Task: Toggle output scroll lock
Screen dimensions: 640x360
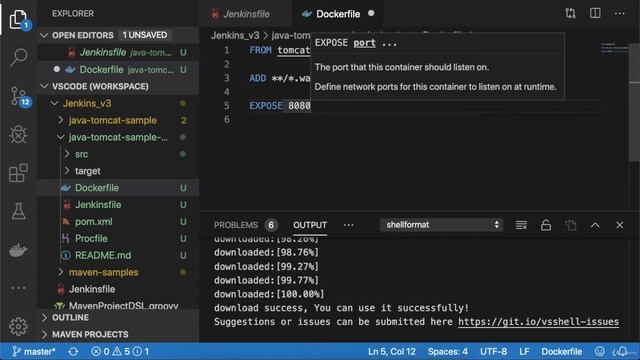Action: pyautogui.click(x=546, y=225)
